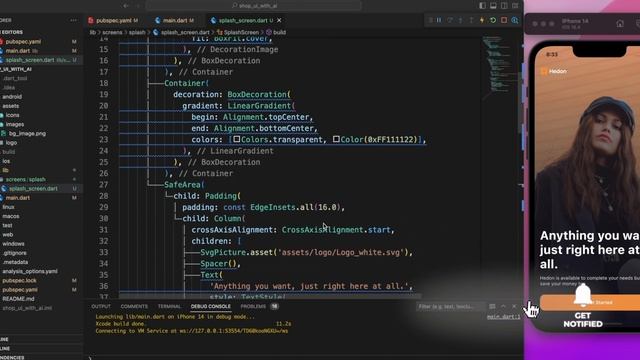
Task: Open the Comments panel tab
Action: click(x=134, y=306)
